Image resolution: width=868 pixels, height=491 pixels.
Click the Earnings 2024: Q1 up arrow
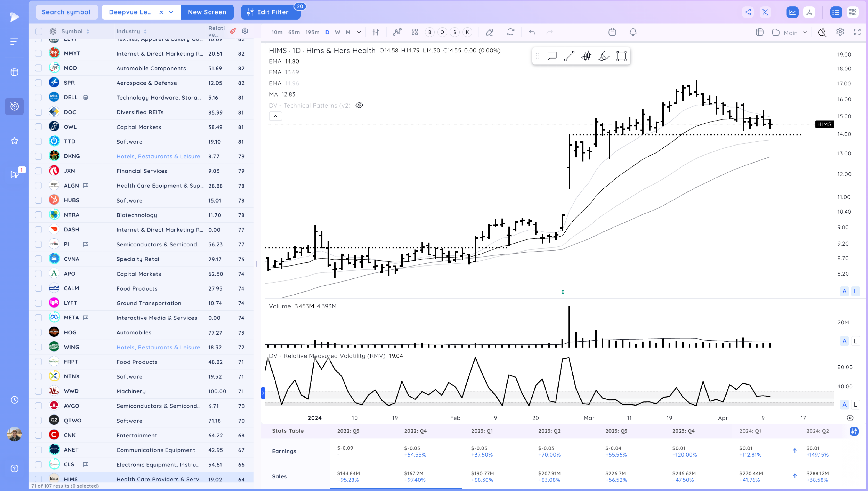(795, 451)
